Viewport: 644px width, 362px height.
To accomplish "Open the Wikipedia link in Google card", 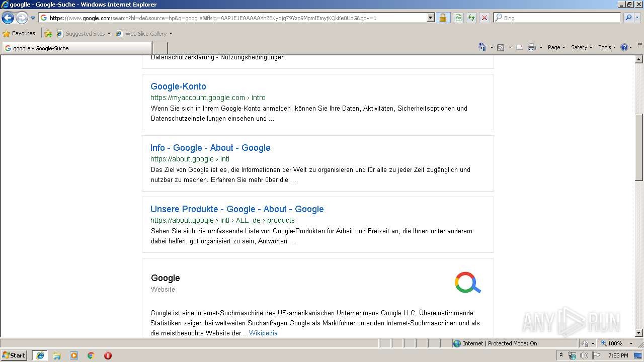I will [x=263, y=333].
